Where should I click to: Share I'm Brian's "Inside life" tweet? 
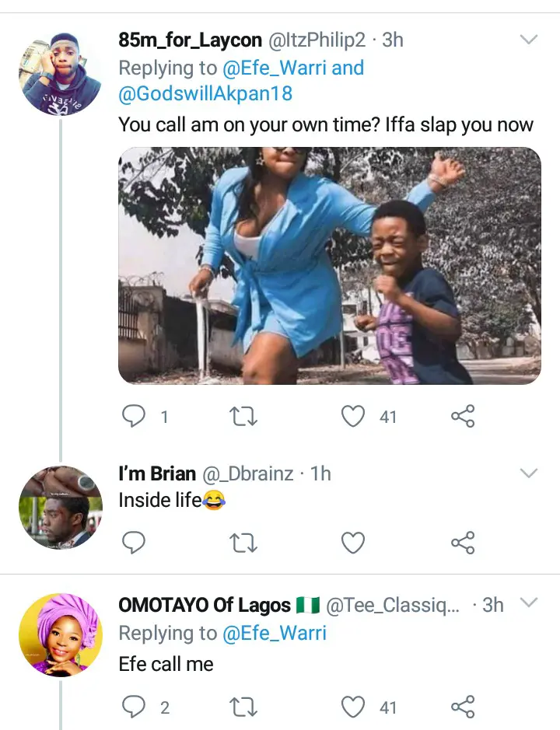tap(463, 542)
